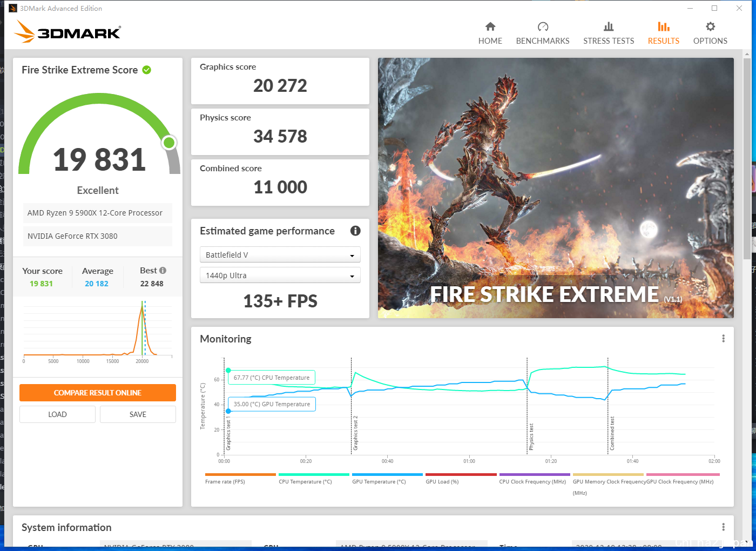
Task: Click the Combined test marker line
Action: (x=608, y=405)
